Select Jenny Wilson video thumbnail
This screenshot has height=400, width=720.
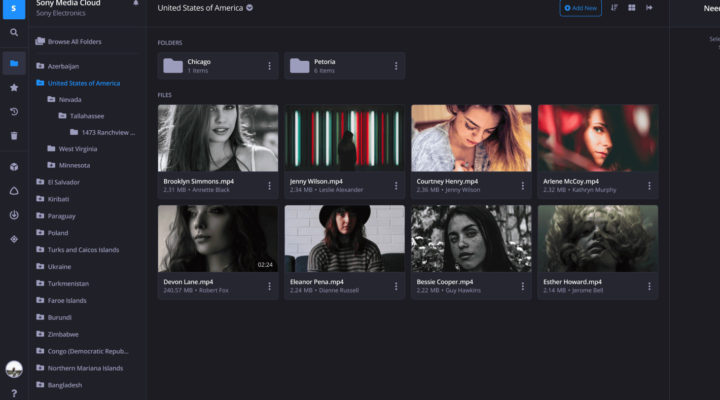pos(345,138)
